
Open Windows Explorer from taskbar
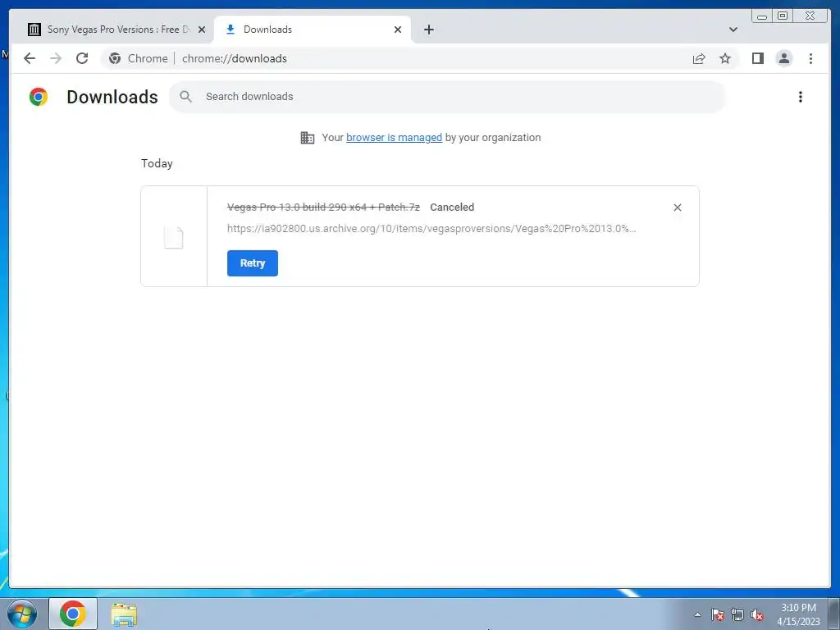click(124, 614)
